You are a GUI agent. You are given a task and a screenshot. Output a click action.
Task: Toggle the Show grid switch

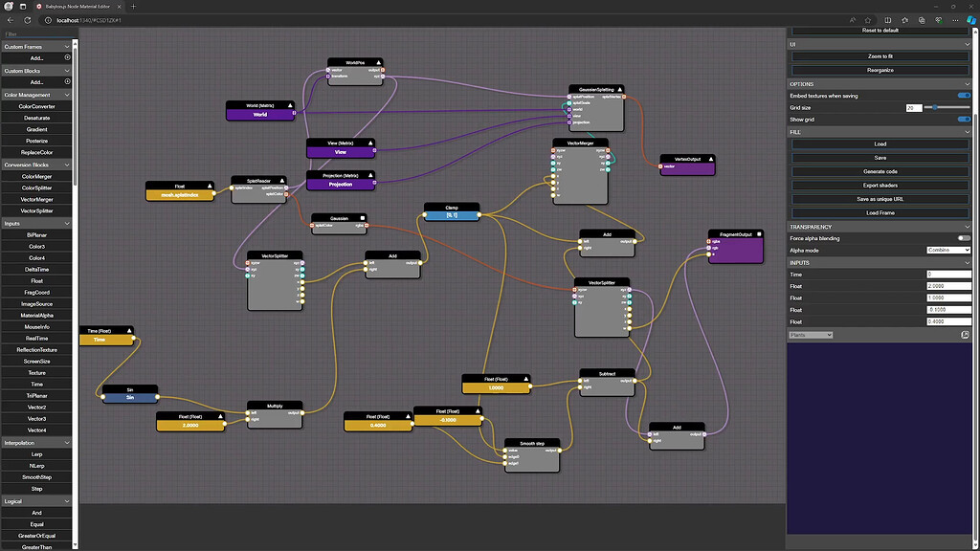pos(964,120)
